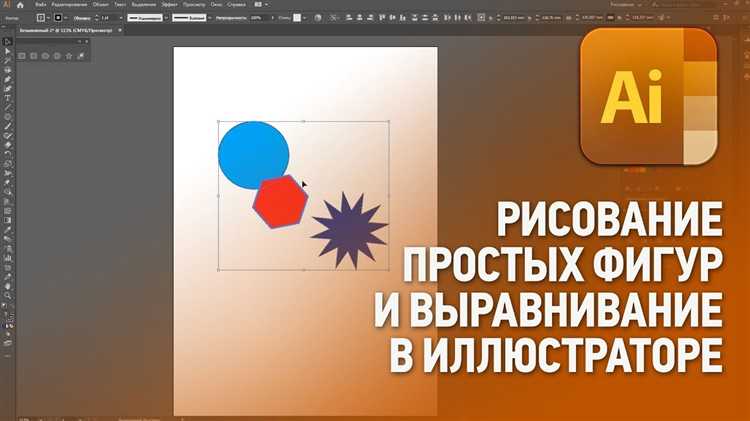
Task: Select the Eyedropper tool
Action: tap(7, 230)
